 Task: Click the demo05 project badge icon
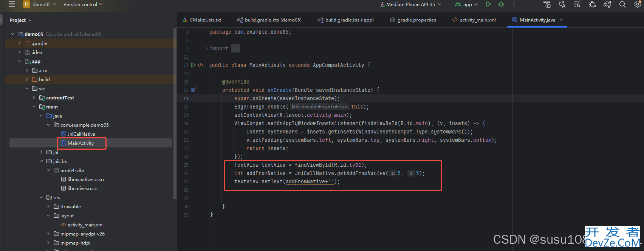(26, 4)
